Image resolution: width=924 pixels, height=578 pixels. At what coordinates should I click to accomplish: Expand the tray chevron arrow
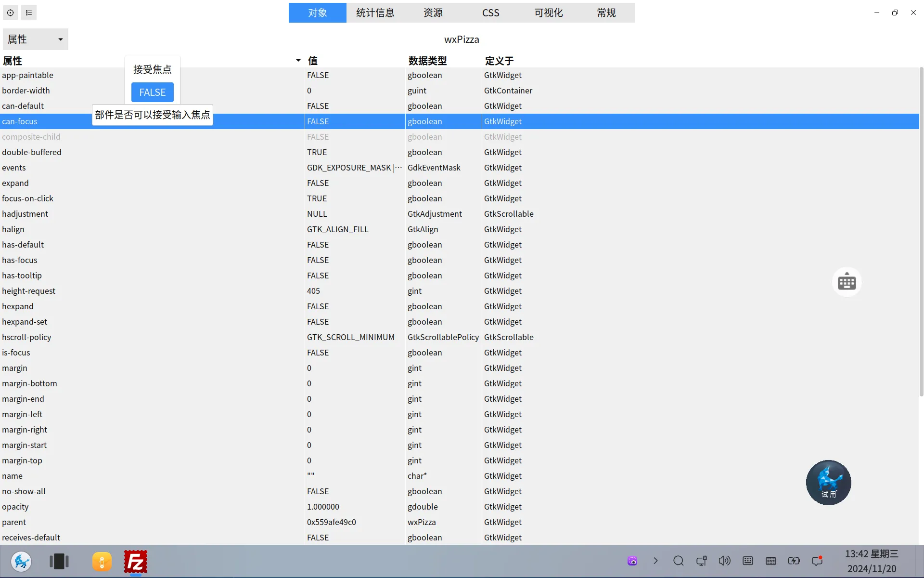click(655, 561)
